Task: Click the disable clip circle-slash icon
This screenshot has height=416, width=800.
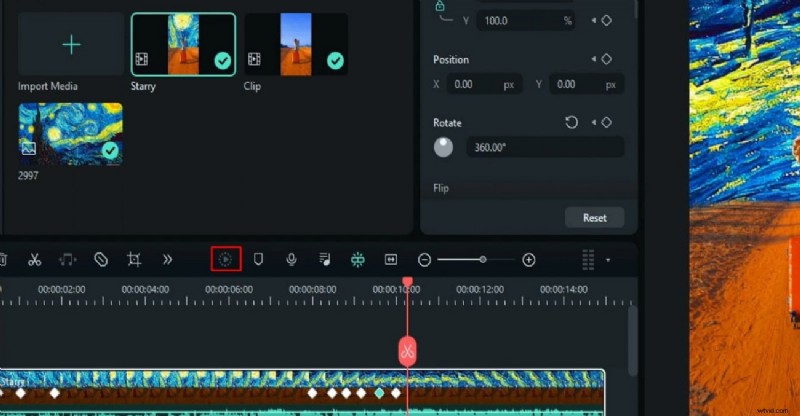Action: 101,260
